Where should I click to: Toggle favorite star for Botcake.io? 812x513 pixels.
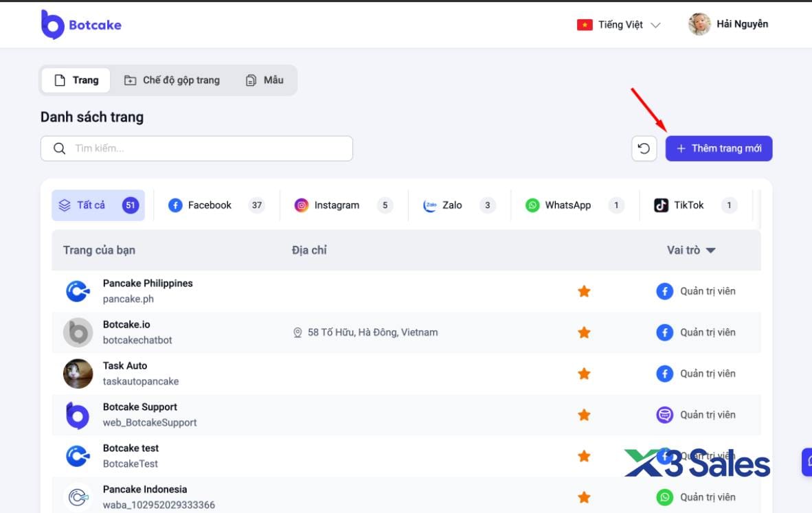tap(584, 332)
